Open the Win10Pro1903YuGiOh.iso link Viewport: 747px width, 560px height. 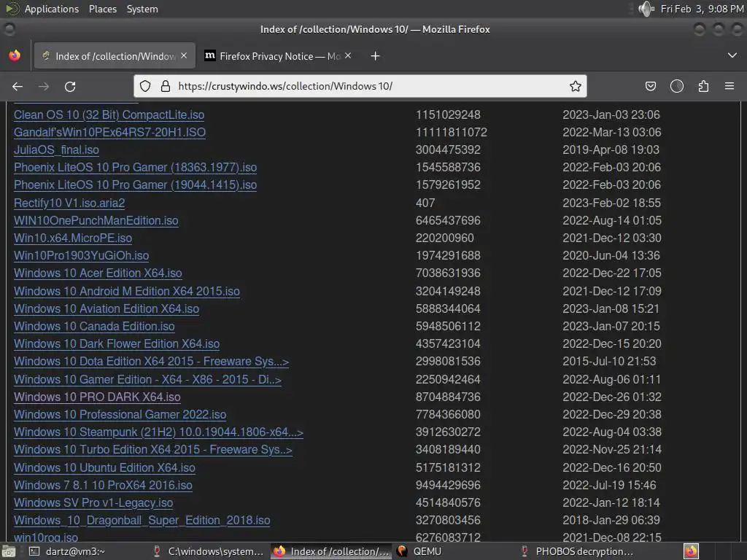pyautogui.click(x=81, y=256)
